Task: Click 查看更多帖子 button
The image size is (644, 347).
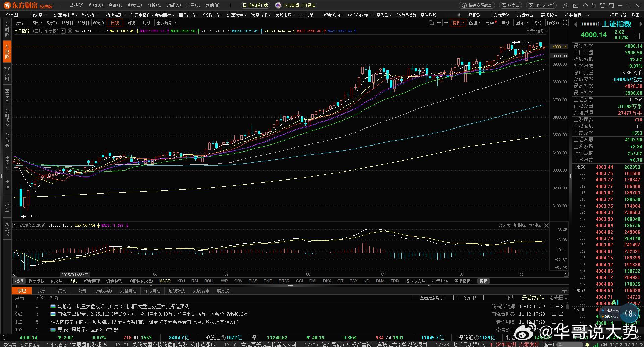Action: pyautogui.click(x=432, y=298)
